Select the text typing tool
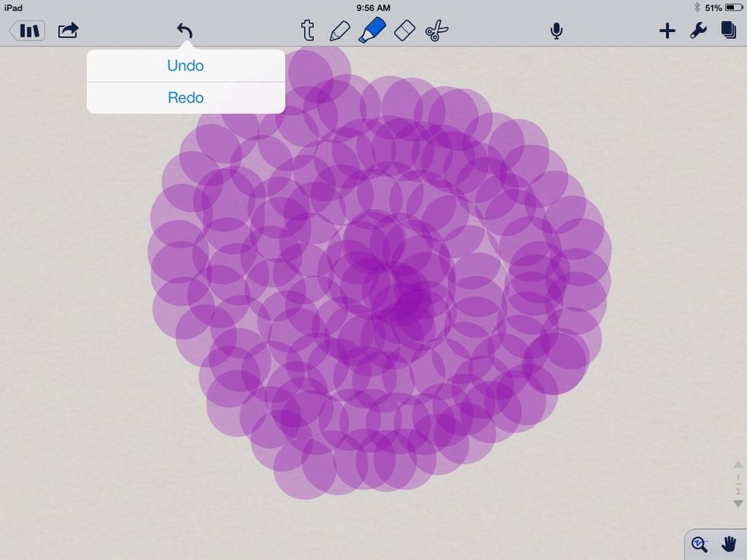747x560 pixels. pos(307,30)
